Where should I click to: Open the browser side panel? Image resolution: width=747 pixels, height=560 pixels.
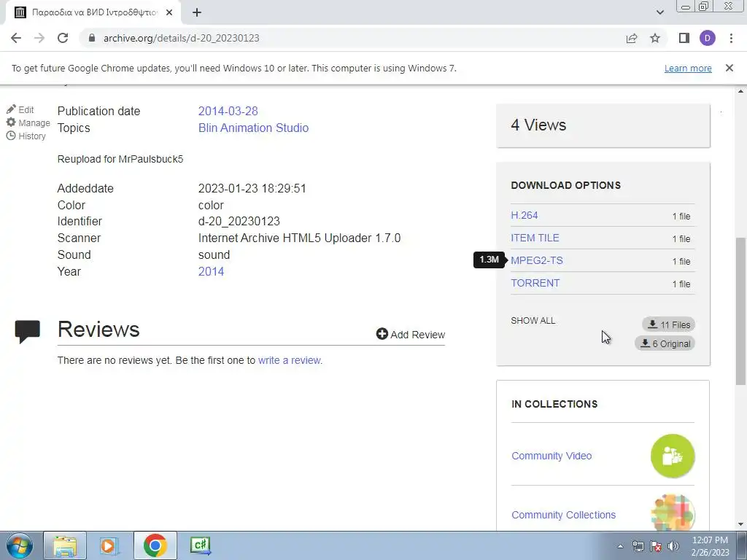[x=684, y=38]
